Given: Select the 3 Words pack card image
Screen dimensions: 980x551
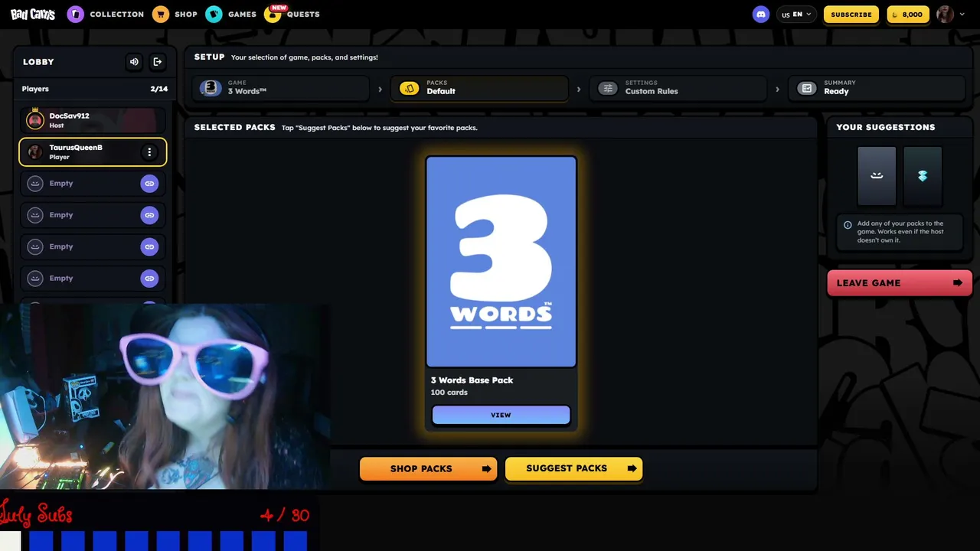Looking at the screenshot, I should (x=501, y=262).
